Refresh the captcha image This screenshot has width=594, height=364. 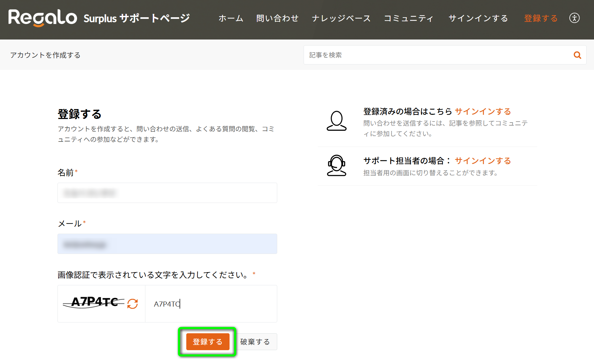133,304
